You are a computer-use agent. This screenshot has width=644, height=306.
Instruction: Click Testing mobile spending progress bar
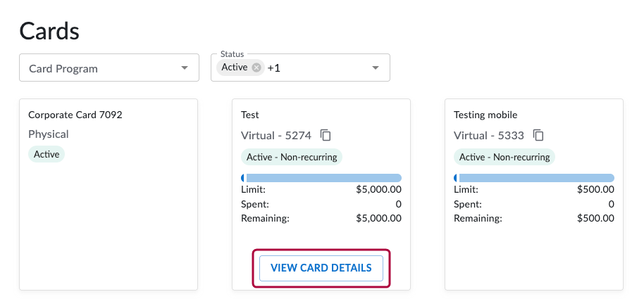point(534,178)
